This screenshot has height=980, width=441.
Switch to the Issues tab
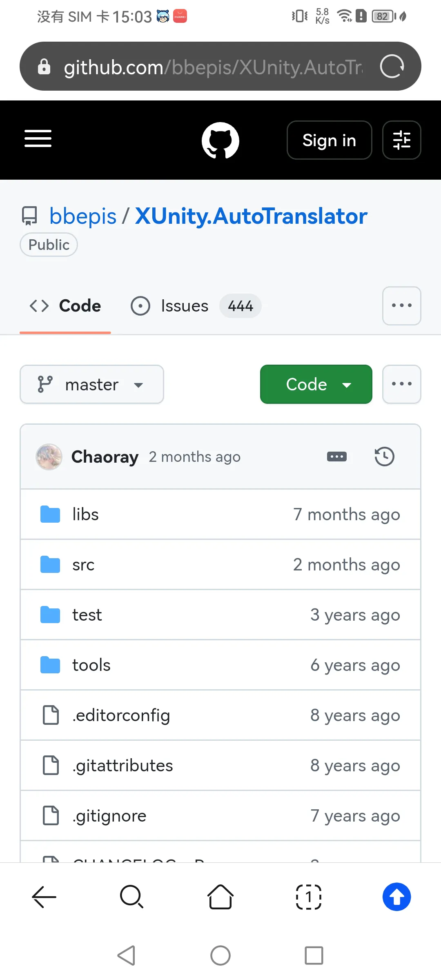click(196, 306)
